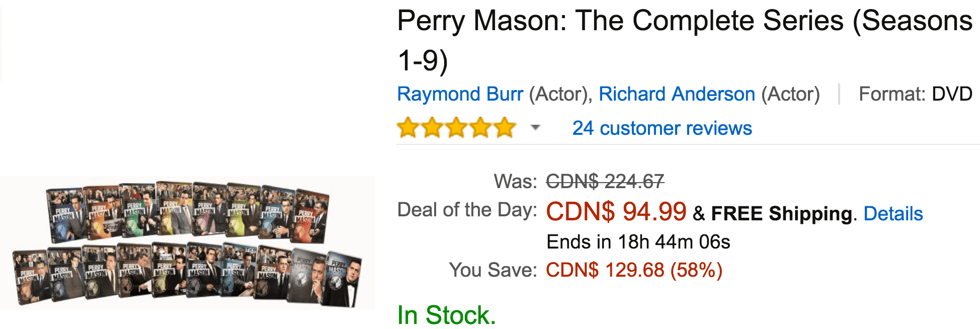Click the FREE Shipping text
Screen dimensions: 980x329
click(x=782, y=214)
